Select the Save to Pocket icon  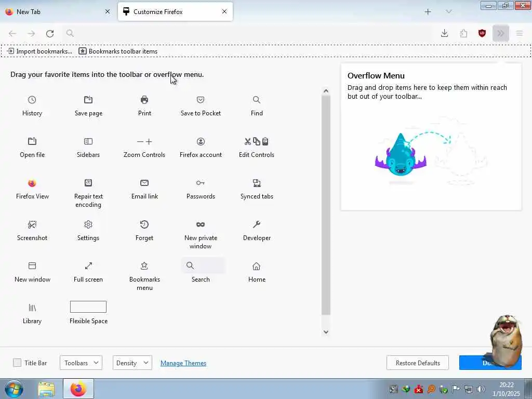coord(201,100)
